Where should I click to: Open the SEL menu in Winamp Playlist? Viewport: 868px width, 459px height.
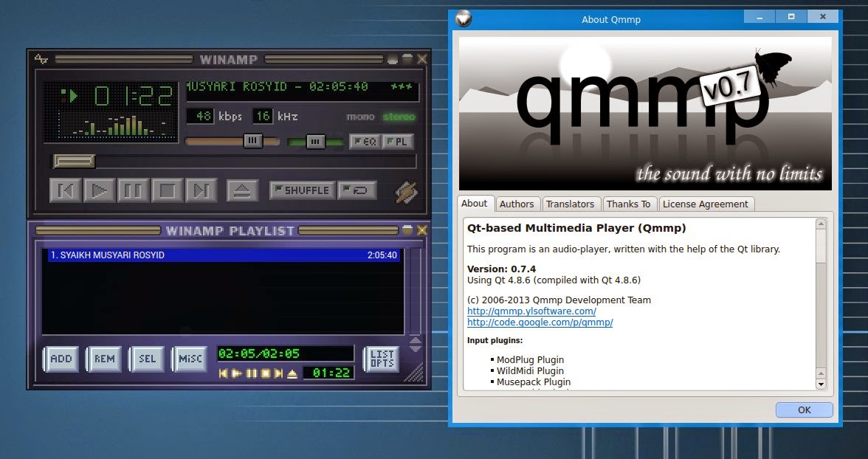(x=148, y=359)
